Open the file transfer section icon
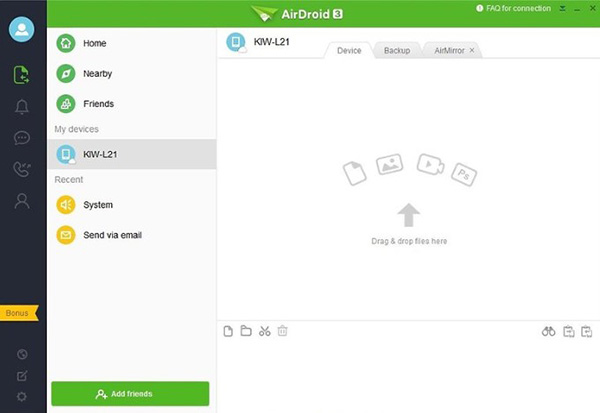The width and height of the screenshot is (600, 413). [21, 75]
